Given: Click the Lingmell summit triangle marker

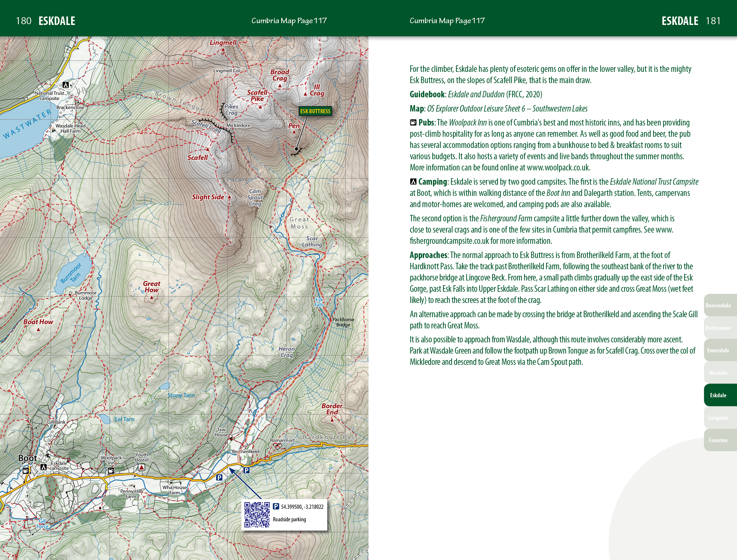Looking at the screenshot, I should (223, 50).
